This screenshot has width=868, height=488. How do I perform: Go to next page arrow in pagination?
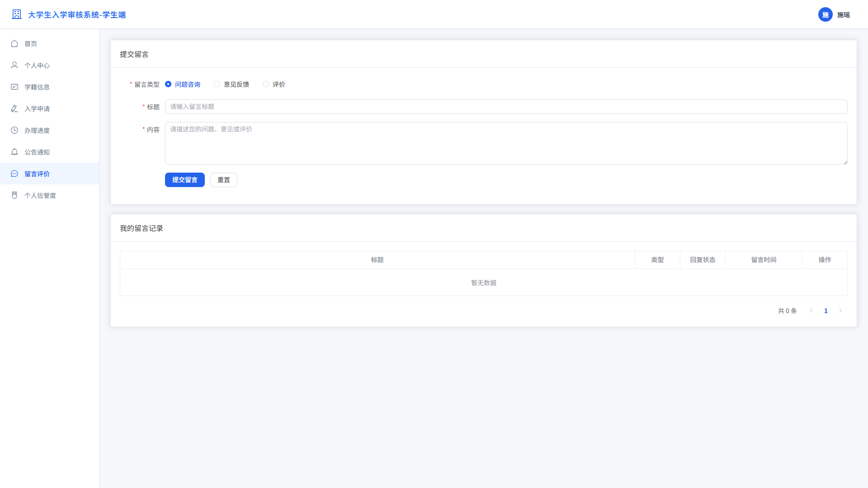(840, 310)
